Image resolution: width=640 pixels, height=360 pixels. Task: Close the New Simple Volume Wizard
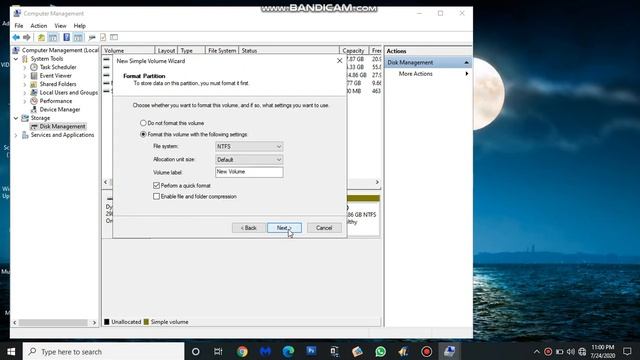pos(340,60)
